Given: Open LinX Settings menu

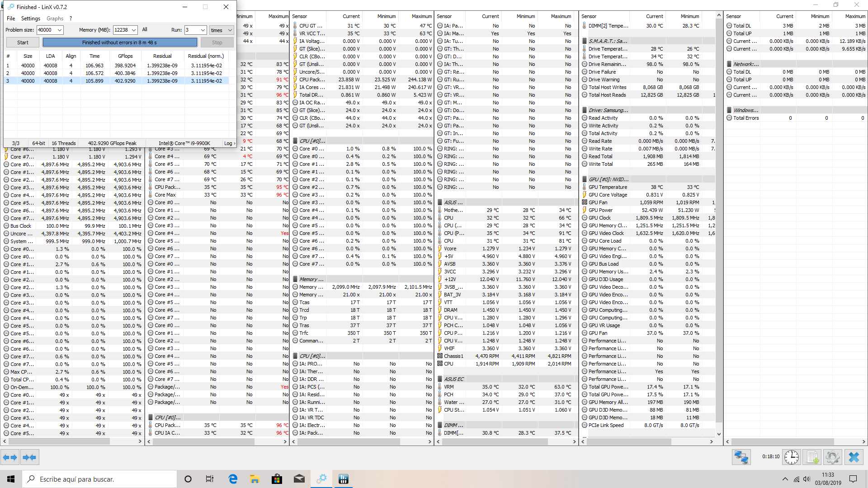Looking at the screenshot, I should click(30, 19).
